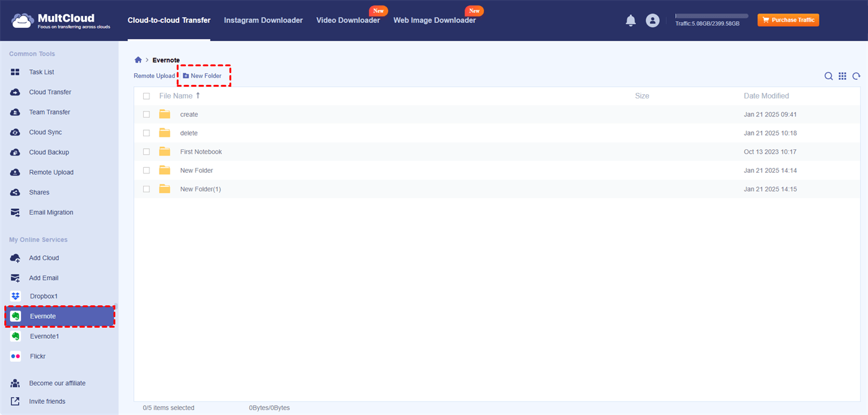Click the Jan 21 2025 14:15 date
Viewport: 868px width, 415px height.
tap(770, 189)
